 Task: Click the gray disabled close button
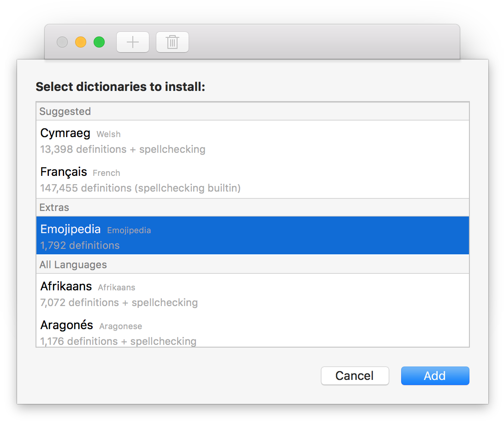tap(62, 42)
